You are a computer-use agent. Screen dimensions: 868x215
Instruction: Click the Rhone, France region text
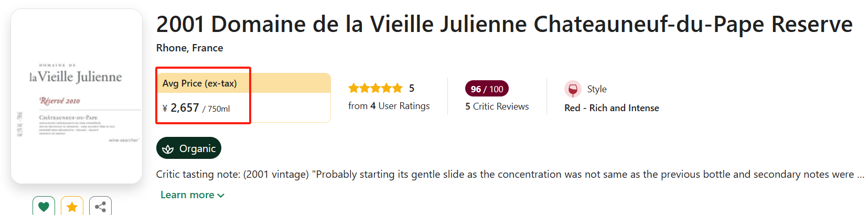(189, 48)
